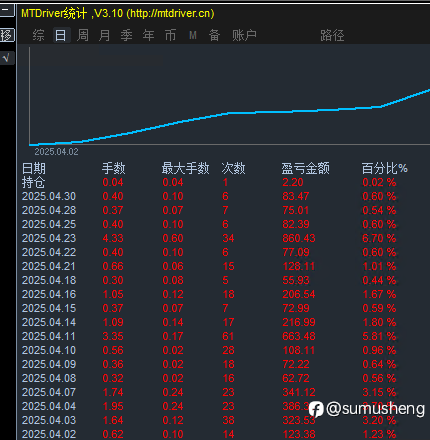Select the 2025.04.30 date row
The height and width of the screenshot is (440, 430).
[x=49, y=196]
